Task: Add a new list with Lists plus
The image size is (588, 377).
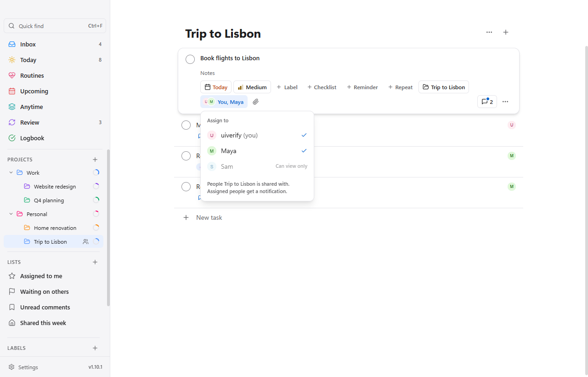Action: [95, 262]
